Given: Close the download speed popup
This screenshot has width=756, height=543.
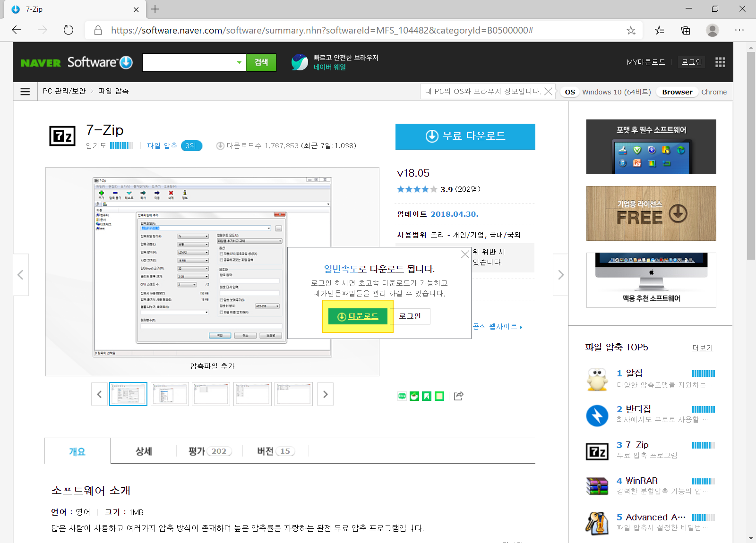Looking at the screenshot, I should tap(465, 254).
